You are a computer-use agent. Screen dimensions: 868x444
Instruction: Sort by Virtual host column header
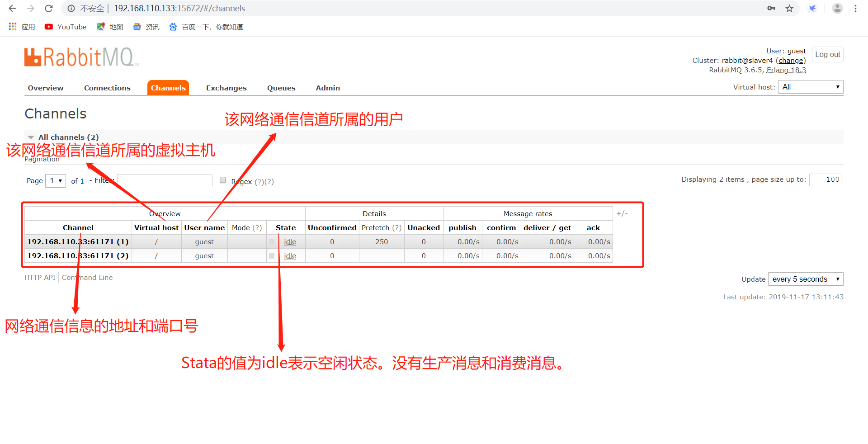156,227
